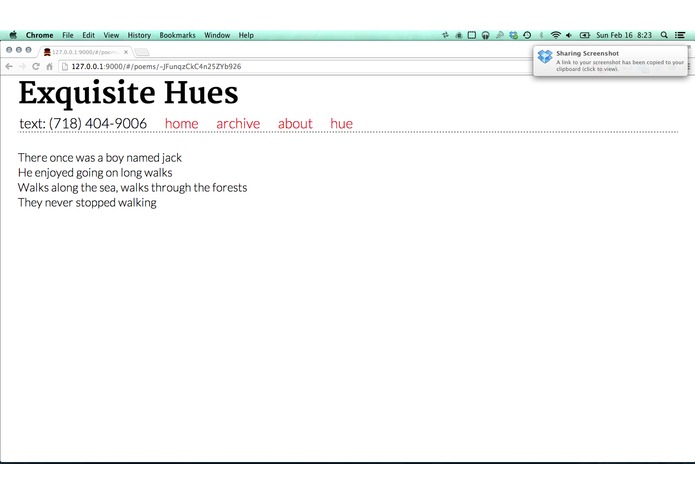Click the square screen-capture menu bar icon
The image size is (695, 494).
coord(472,35)
